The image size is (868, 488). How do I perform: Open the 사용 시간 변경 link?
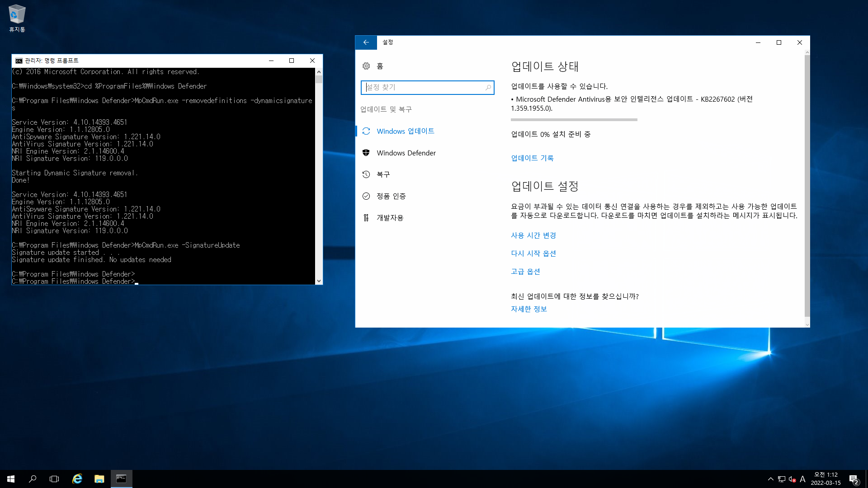coord(533,235)
